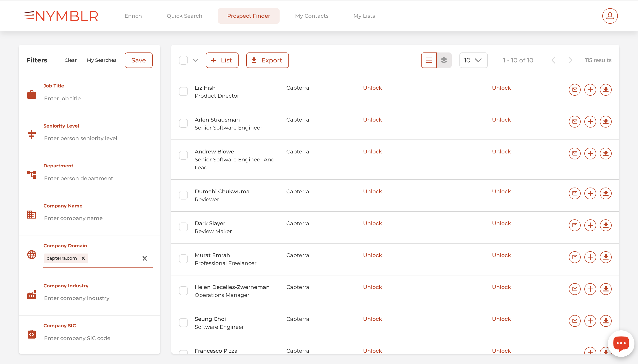
Task: Expand the selection options chevron next to select-all
Action: tap(195, 60)
